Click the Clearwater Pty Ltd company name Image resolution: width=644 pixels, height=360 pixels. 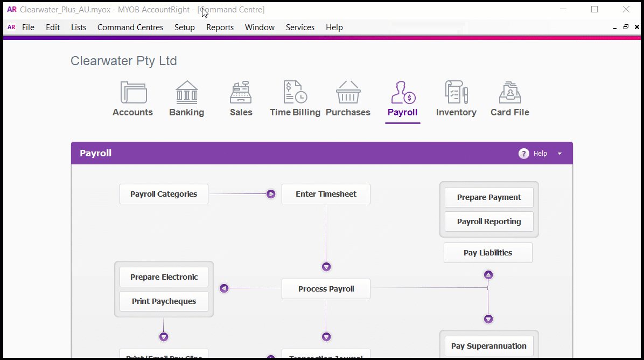tap(124, 61)
